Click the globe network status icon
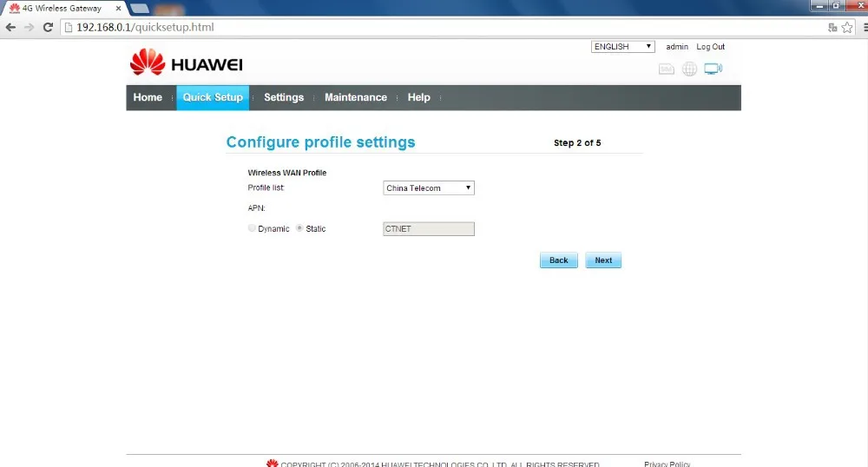 pos(689,69)
